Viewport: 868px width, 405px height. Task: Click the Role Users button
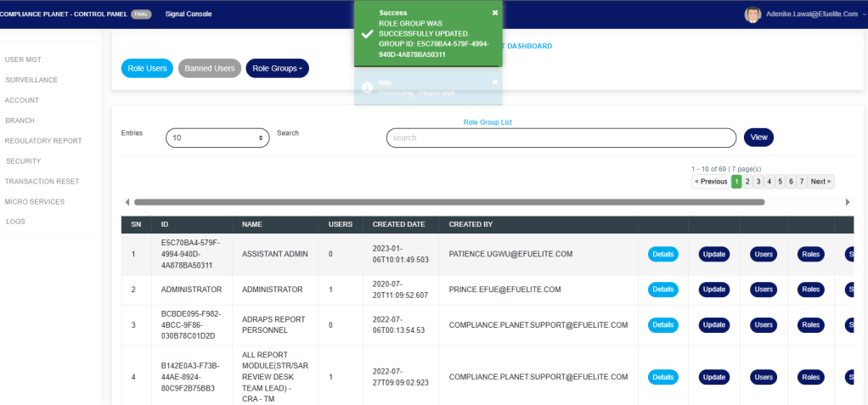[x=147, y=68]
